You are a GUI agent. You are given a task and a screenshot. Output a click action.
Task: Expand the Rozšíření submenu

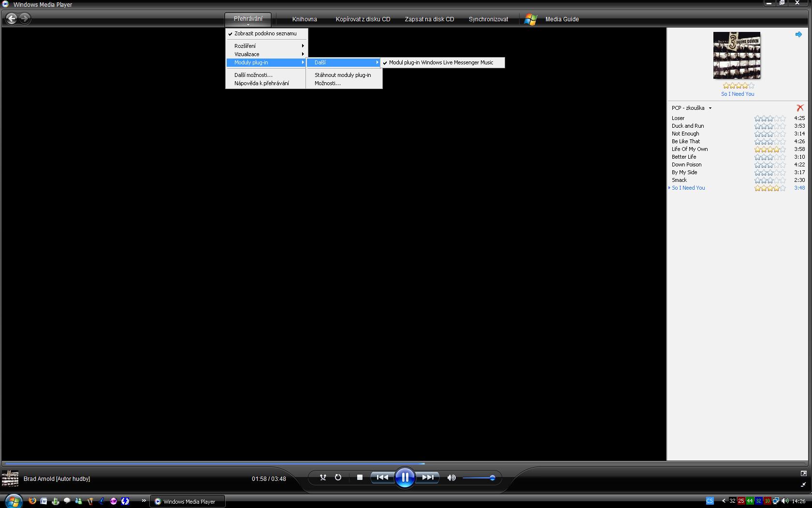tap(266, 46)
